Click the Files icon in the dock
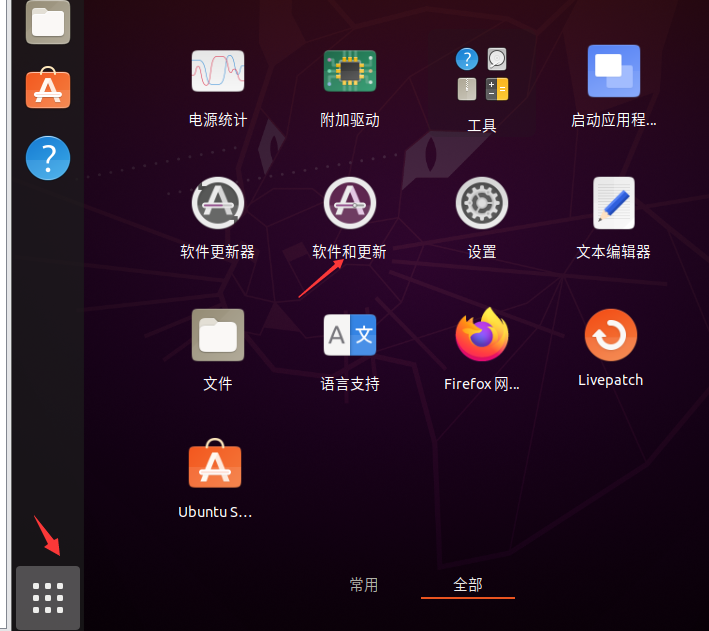Screen dimensions: 709x631 48,22
